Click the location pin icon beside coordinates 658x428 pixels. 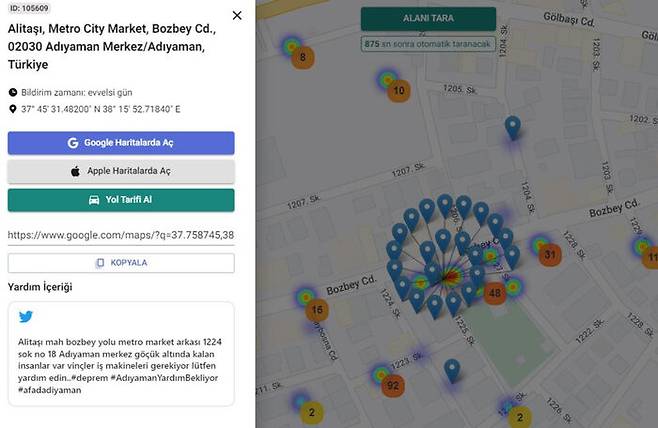pos(13,109)
